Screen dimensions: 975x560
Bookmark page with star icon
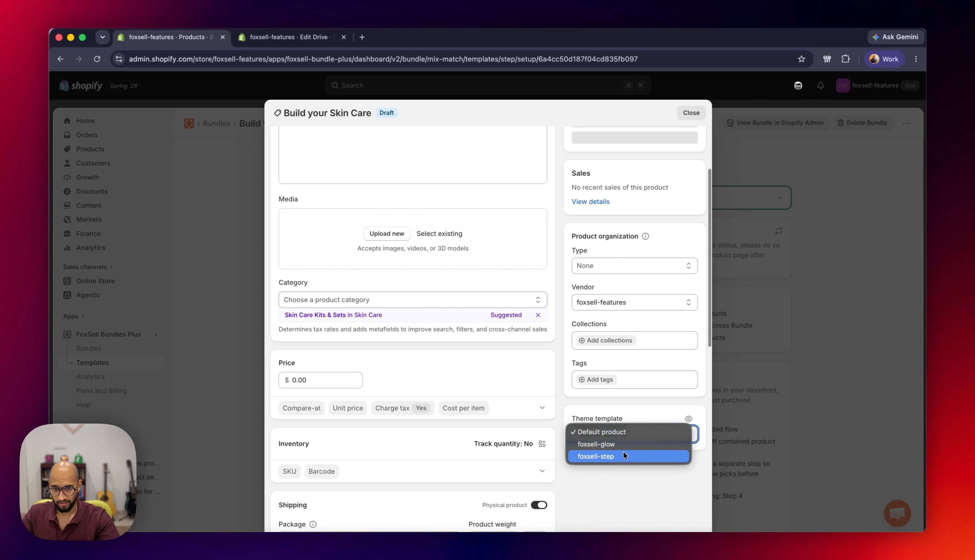pos(801,59)
